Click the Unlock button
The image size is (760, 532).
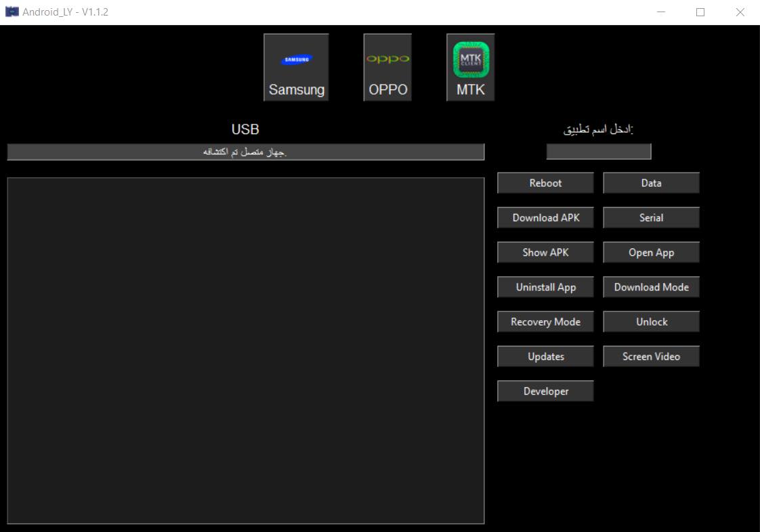(651, 322)
